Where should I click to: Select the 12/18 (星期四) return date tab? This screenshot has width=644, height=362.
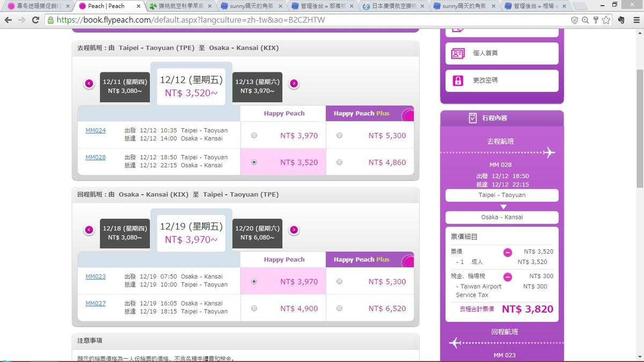125,233
